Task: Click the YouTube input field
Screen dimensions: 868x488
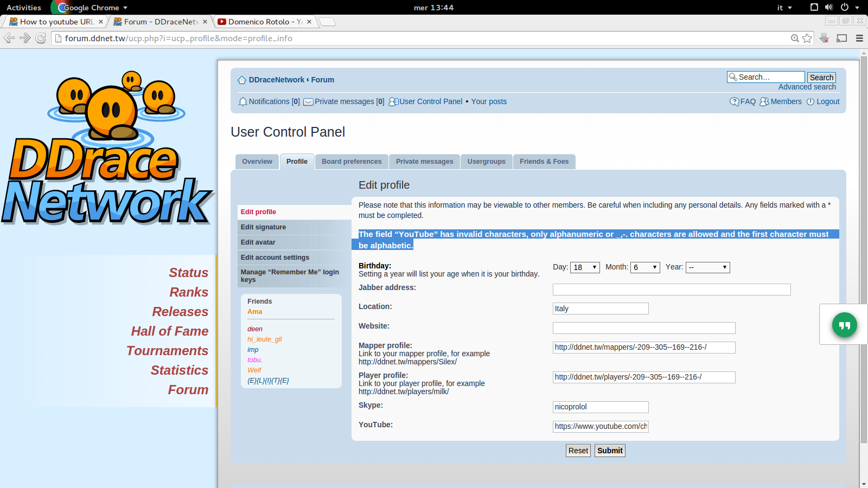Action: [x=601, y=427]
